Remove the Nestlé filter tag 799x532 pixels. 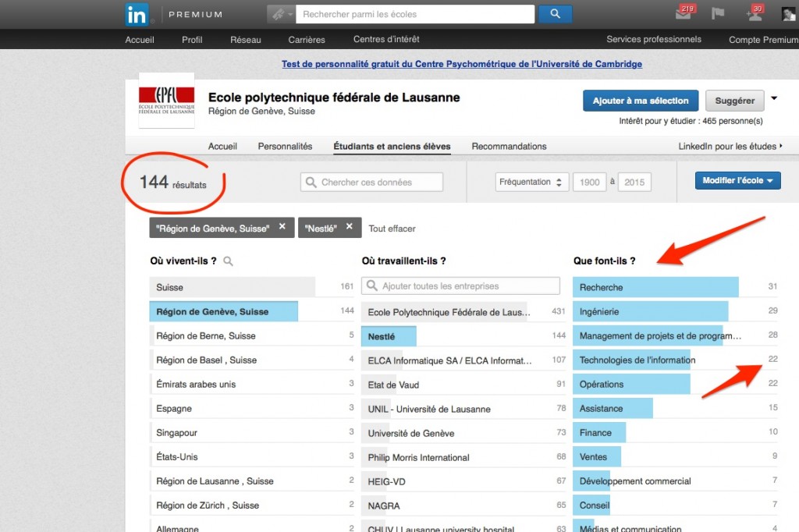point(349,226)
